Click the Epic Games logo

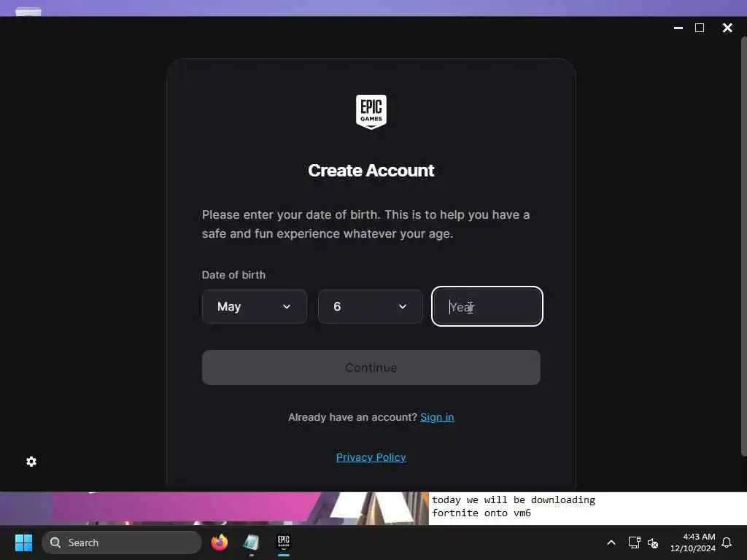point(371,112)
